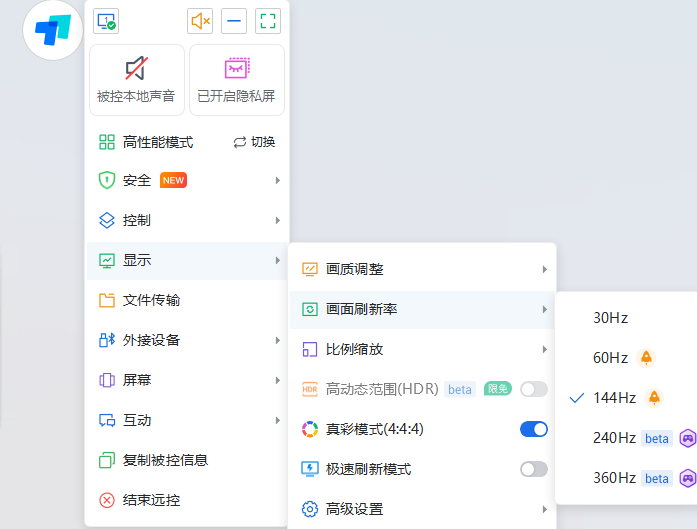
Task: Expand the 屏幕 submenu arrow
Action: click(x=278, y=381)
